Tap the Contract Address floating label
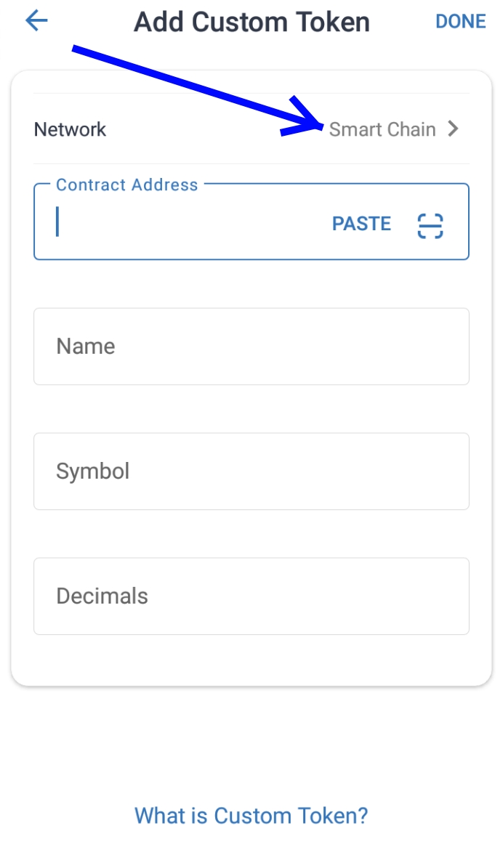 (x=126, y=184)
